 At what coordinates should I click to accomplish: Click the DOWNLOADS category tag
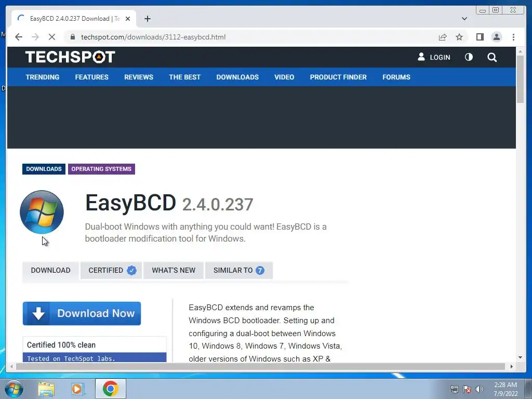(x=44, y=169)
